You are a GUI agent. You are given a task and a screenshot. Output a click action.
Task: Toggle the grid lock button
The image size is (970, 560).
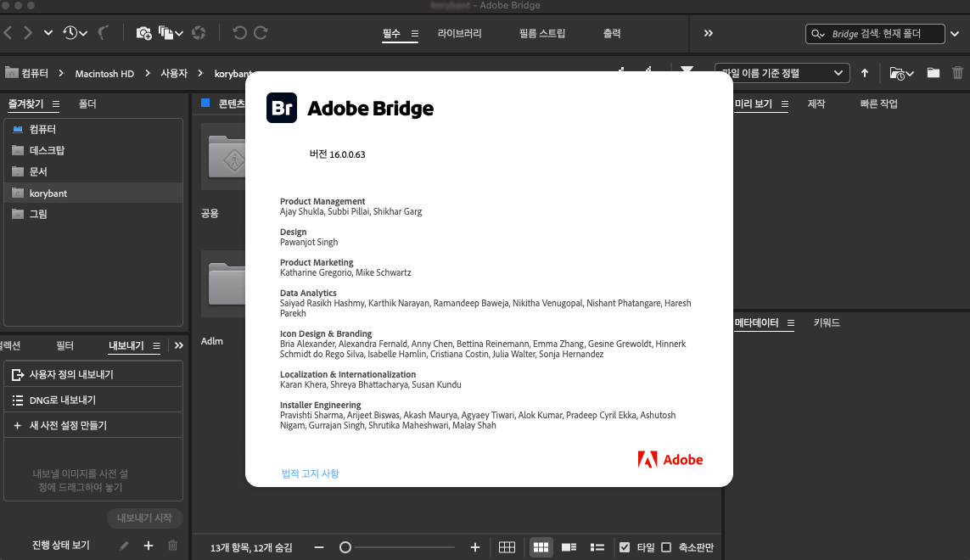point(507,547)
